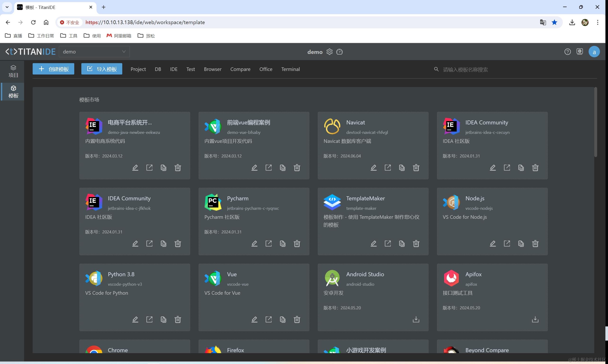Viewport: 608px width, 364px height.
Task: Click the 不安全 security warning chip
Action: pyautogui.click(x=70, y=22)
